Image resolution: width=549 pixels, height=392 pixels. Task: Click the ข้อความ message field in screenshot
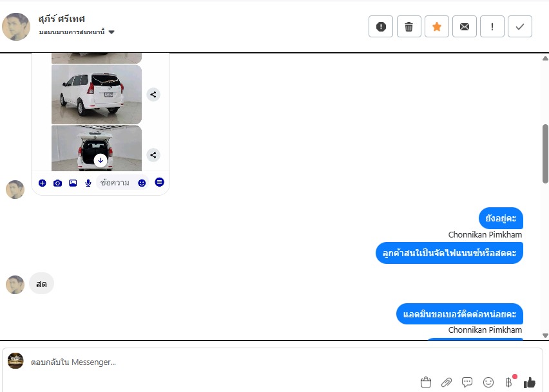(122, 183)
